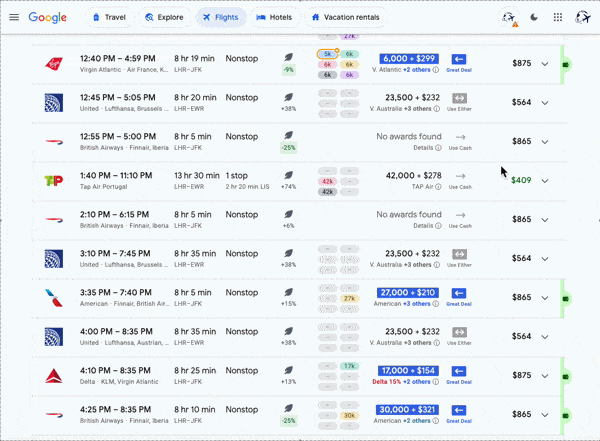Expand the 4:25 PM British Airways flight

pos(545,415)
